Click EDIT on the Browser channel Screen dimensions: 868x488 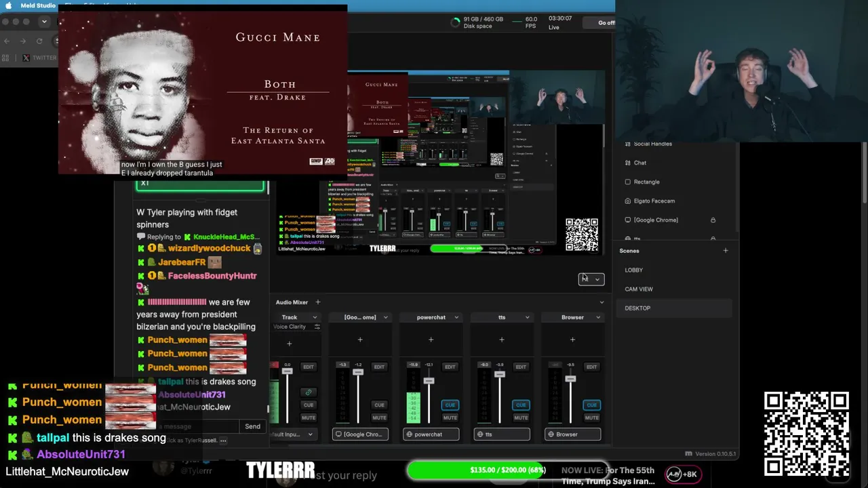591,367
